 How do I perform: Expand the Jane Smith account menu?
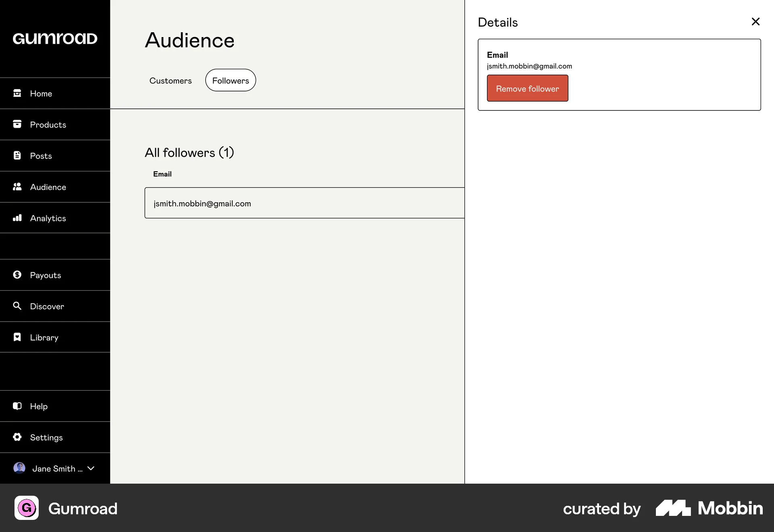[x=91, y=468]
